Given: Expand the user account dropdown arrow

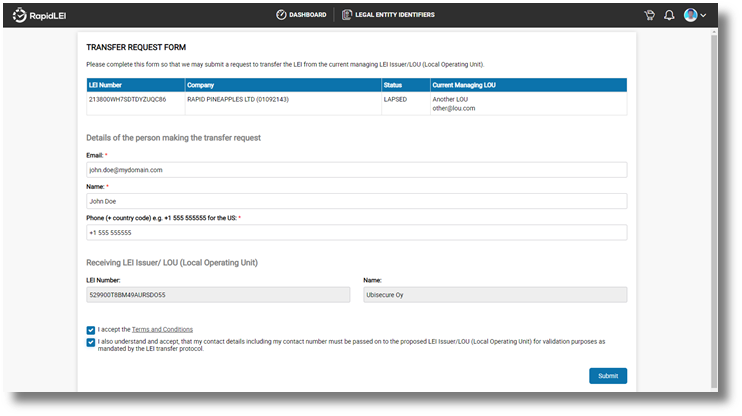Looking at the screenshot, I should [703, 16].
